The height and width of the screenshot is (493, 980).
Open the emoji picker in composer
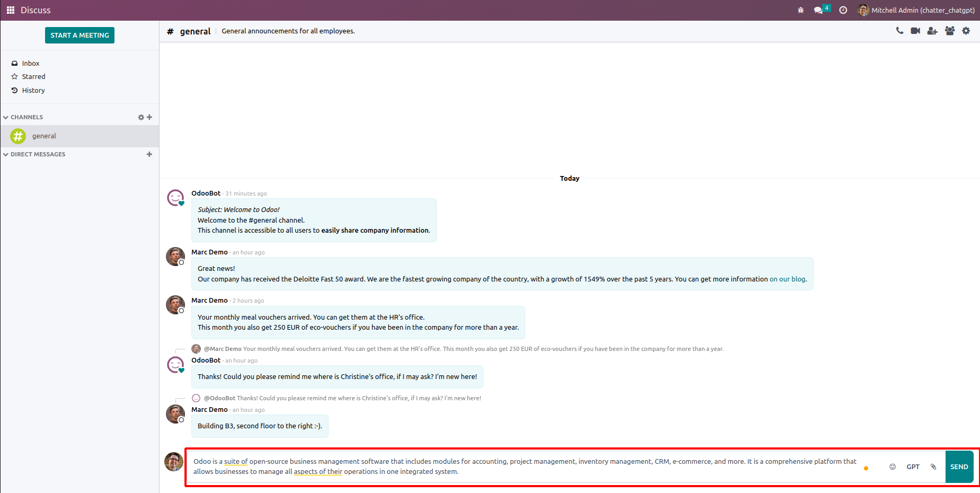tap(893, 467)
